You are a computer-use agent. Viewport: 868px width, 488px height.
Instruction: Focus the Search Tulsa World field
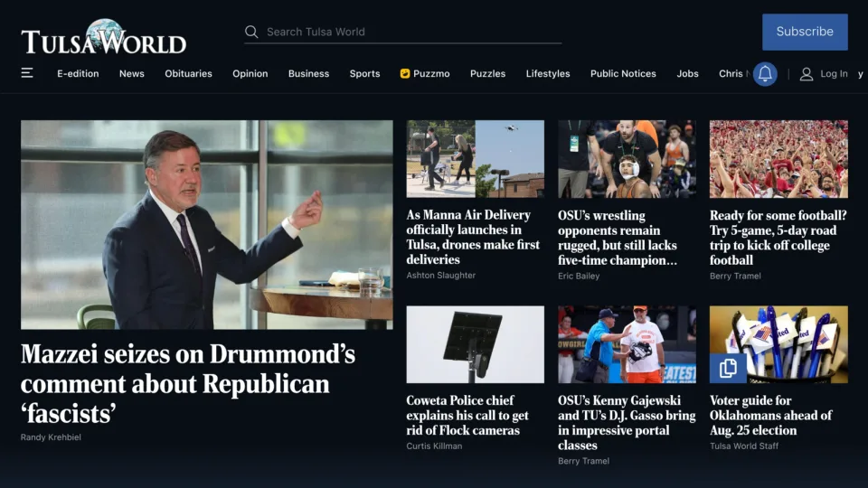click(x=403, y=33)
